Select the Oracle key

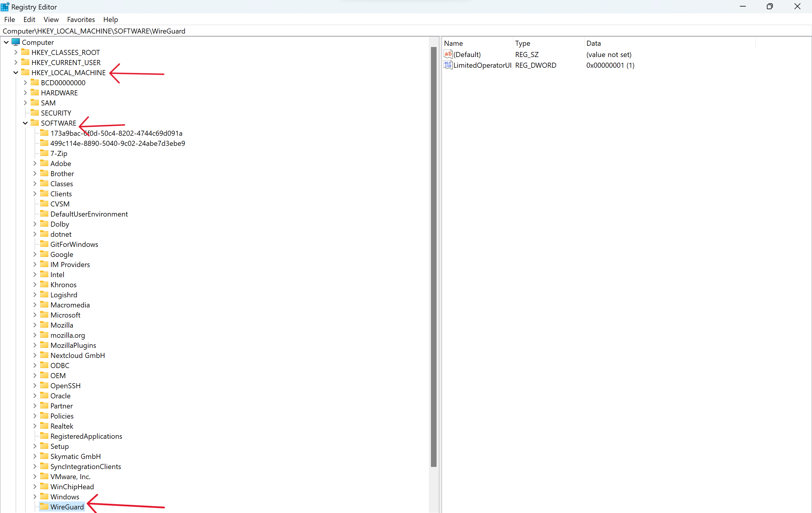(60, 396)
